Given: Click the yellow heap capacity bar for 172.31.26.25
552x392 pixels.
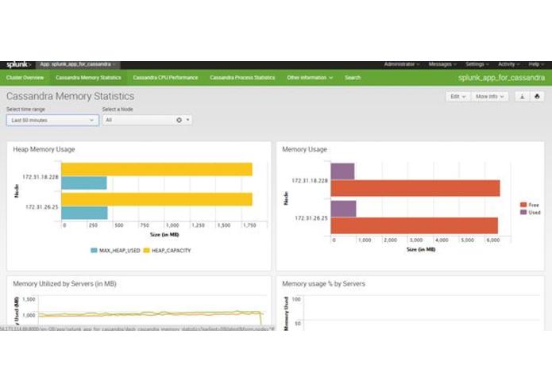Looking at the screenshot, I should (x=156, y=199).
